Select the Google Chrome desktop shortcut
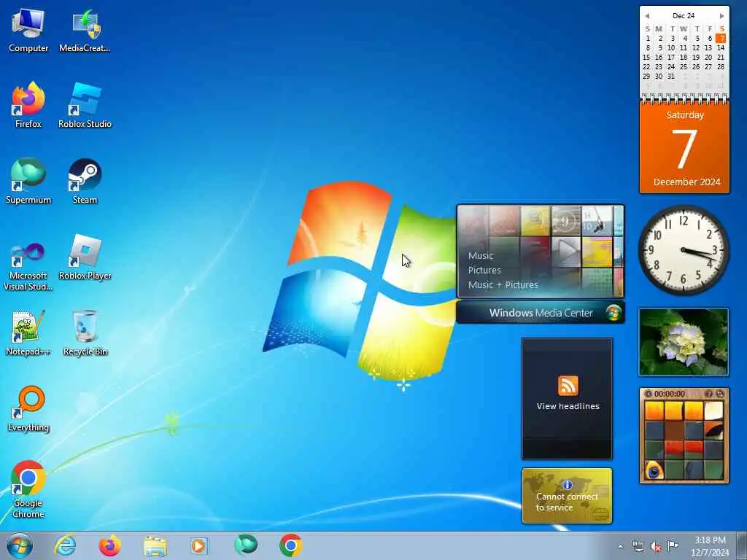747x560 pixels. click(28, 489)
